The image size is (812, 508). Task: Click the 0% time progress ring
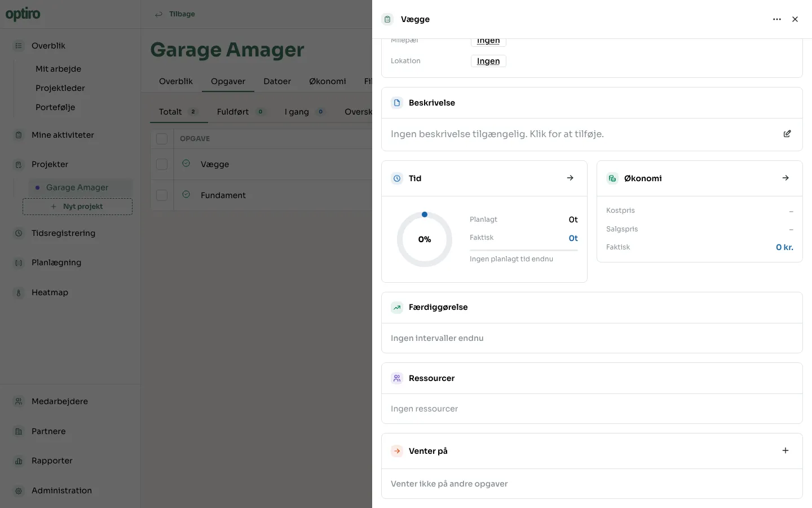[425, 239]
